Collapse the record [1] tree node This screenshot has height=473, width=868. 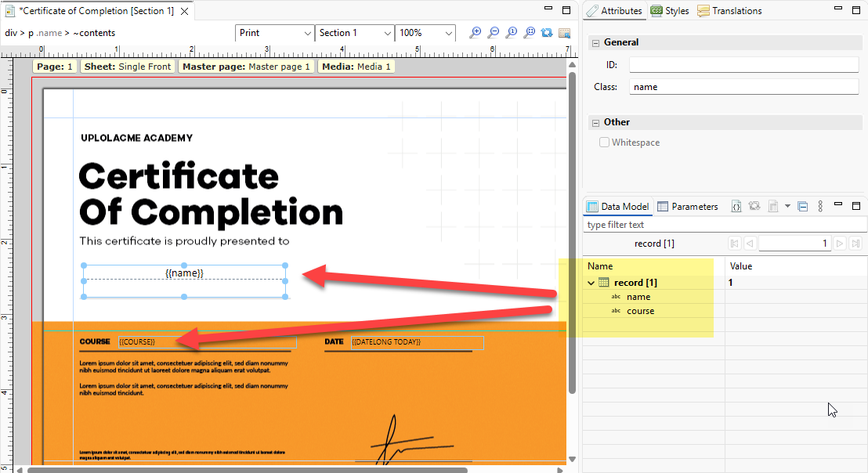pos(591,283)
